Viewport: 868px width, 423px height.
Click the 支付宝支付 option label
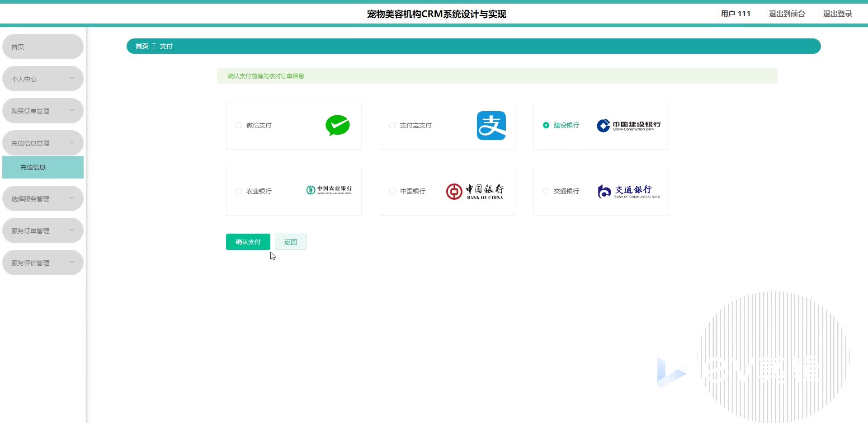(x=416, y=125)
